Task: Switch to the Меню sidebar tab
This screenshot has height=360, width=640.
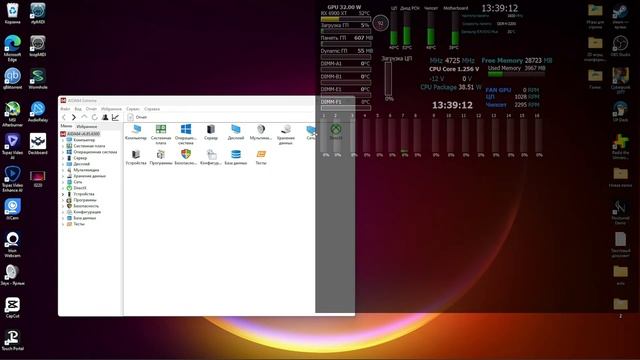Action: point(66,126)
